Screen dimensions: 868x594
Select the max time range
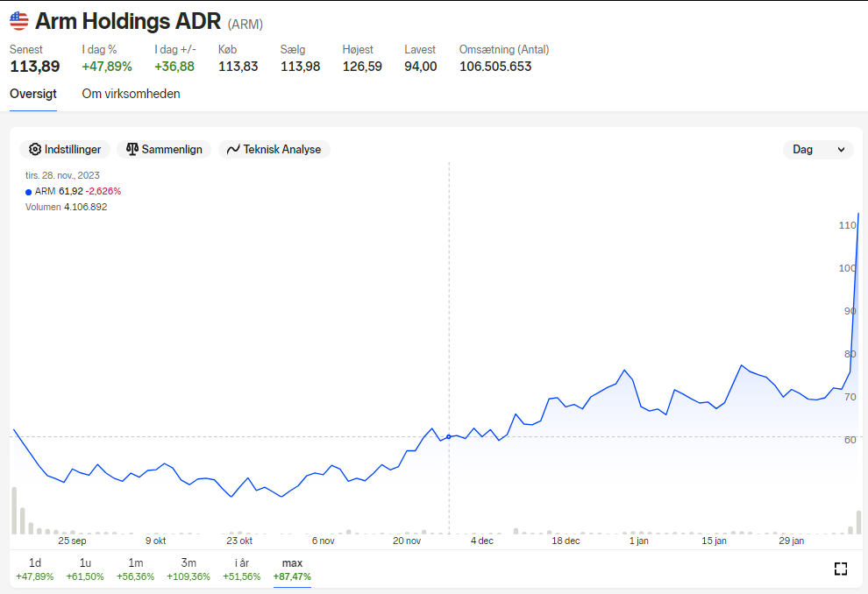click(x=292, y=569)
